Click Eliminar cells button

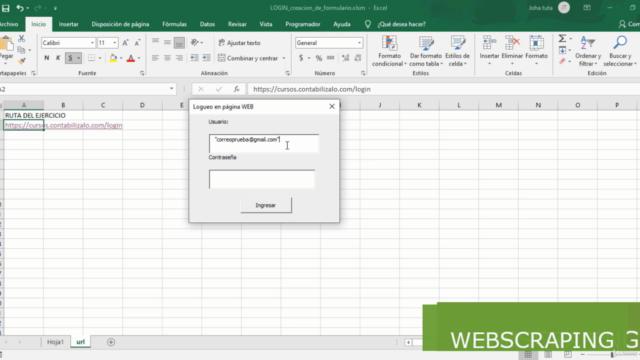[x=512, y=51]
